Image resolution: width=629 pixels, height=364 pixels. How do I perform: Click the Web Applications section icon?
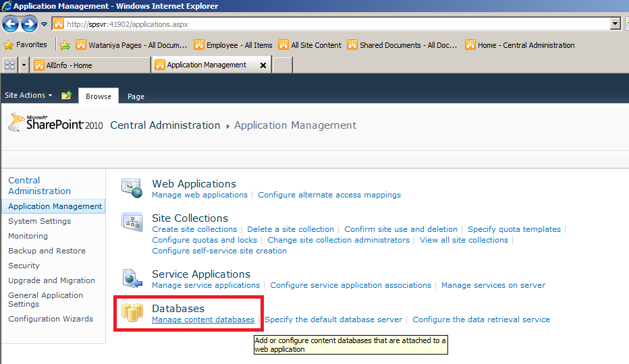click(132, 189)
